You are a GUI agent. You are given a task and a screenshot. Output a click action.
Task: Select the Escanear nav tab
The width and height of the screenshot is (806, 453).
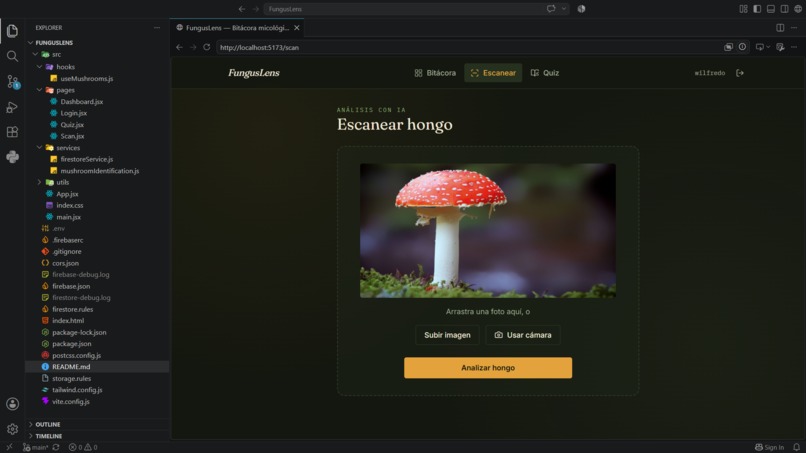click(493, 73)
